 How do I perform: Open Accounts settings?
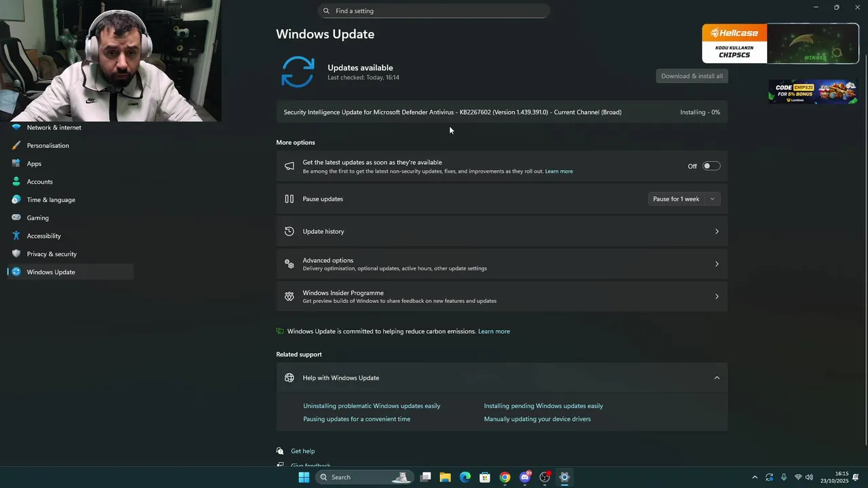click(x=71, y=182)
